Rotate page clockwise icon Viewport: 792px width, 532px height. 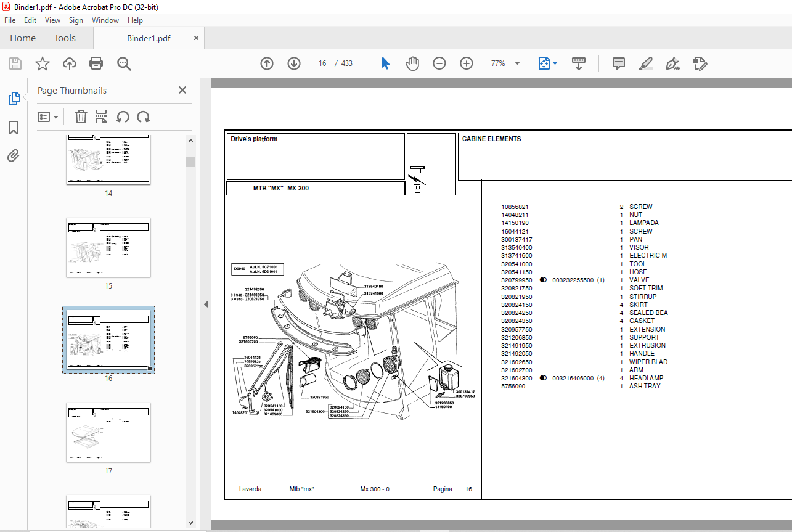coord(144,117)
